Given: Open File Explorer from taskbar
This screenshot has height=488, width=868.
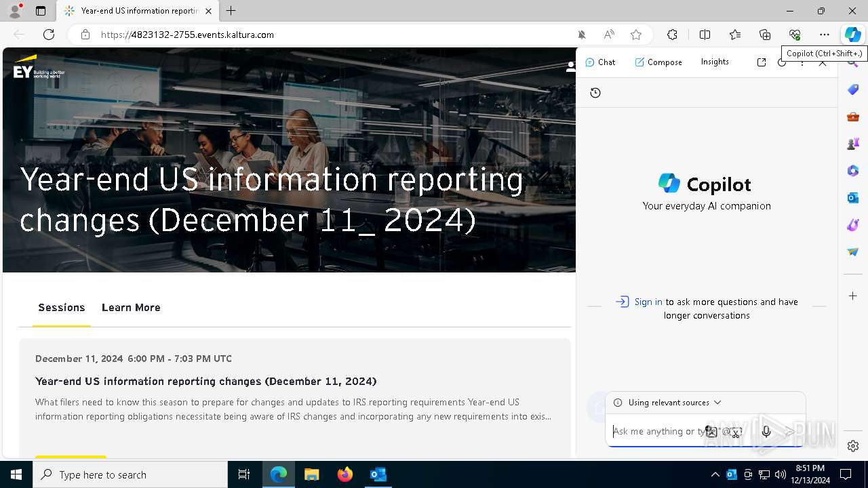Looking at the screenshot, I should [311, 474].
